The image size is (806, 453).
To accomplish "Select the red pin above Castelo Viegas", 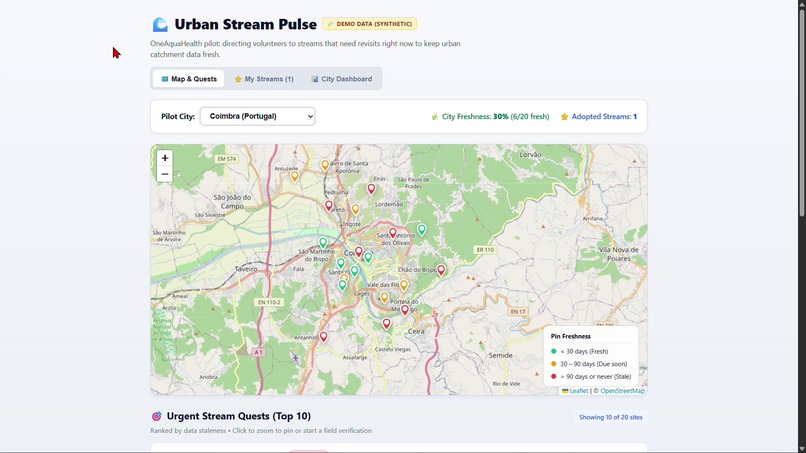I will point(387,323).
